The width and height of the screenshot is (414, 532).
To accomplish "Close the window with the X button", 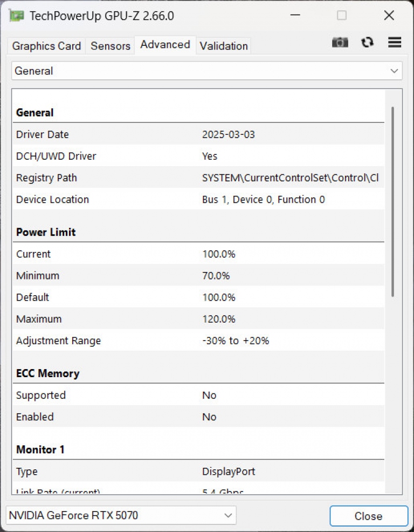I will (x=389, y=16).
